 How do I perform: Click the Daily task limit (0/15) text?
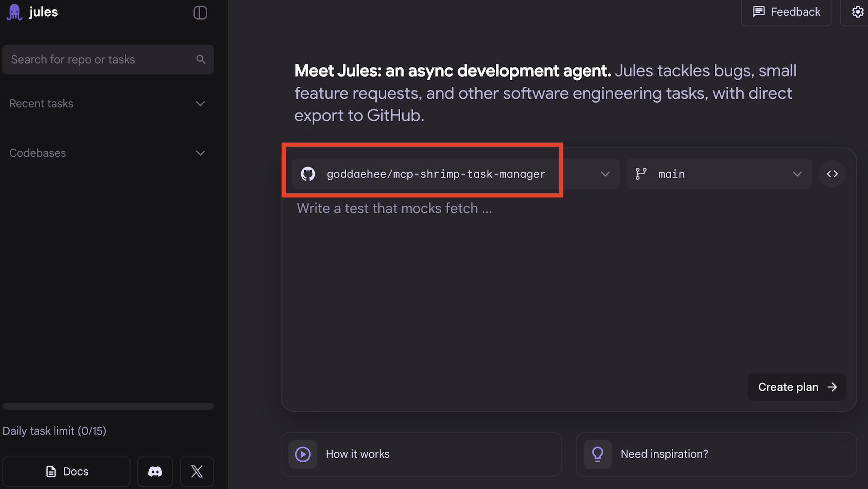tap(54, 431)
